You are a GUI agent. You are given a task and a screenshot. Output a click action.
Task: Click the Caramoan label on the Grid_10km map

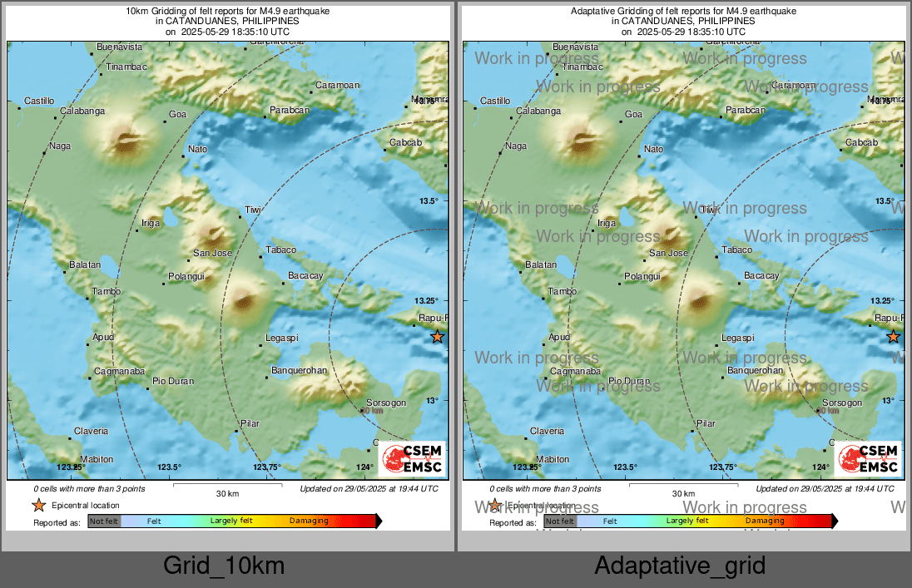pos(337,85)
